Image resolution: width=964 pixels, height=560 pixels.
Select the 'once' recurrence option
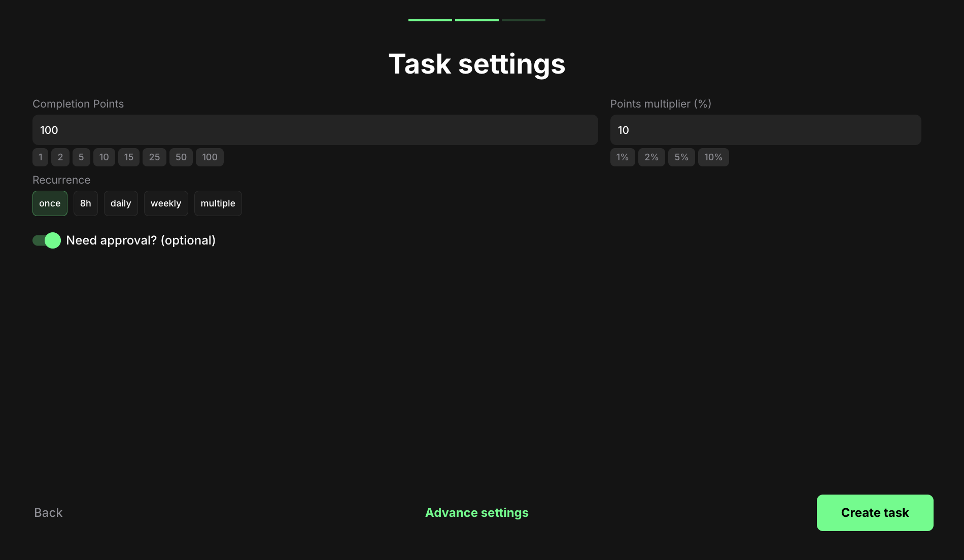tap(50, 203)
